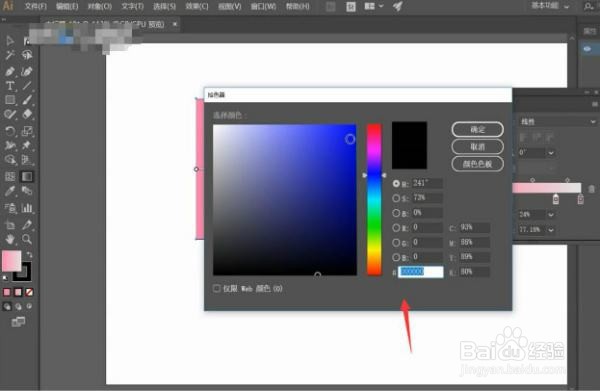Select the Hand tool
The image size is (600, 391).
tap(10, 239)
